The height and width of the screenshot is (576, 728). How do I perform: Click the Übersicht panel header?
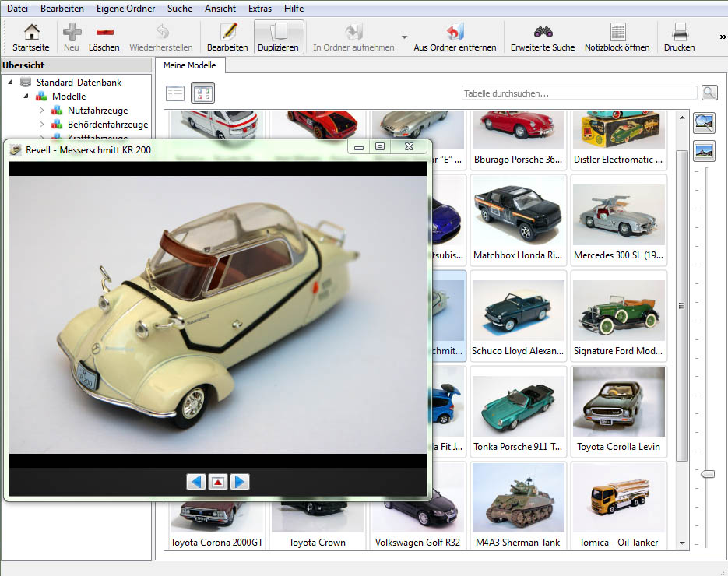click(76, 65)
